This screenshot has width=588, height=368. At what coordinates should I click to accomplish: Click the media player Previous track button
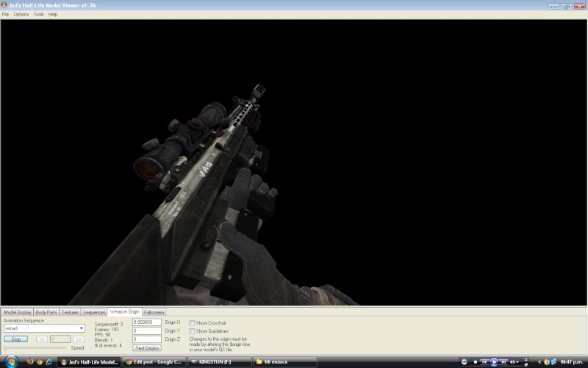484,362
